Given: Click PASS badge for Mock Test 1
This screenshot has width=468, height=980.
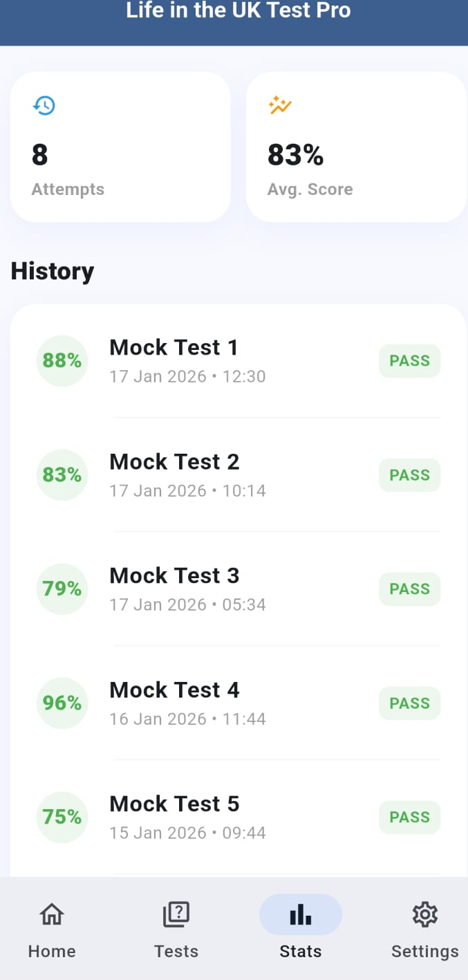Looking at the screenshot, I should pyautogui.click(x=409, y=360).
